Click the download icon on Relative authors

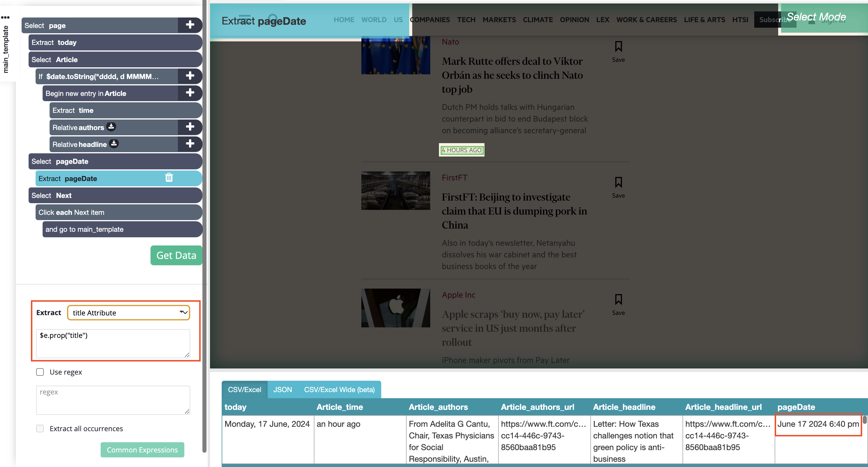[111, 127]
